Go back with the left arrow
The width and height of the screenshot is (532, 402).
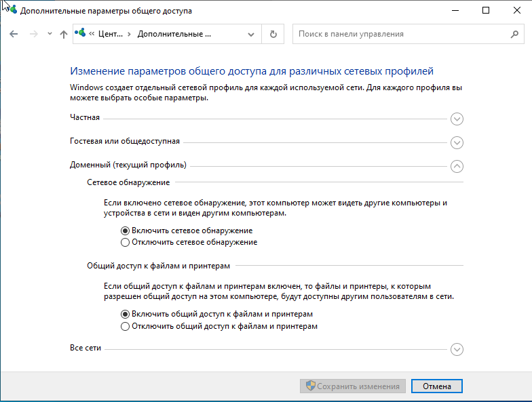[x=14, y=34]
